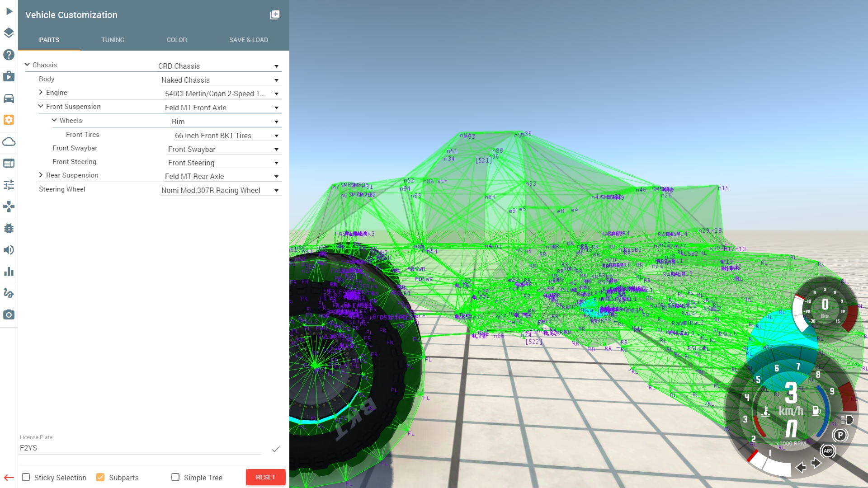
Task: Click the left turn signal arrow
Action: (801, 467)
